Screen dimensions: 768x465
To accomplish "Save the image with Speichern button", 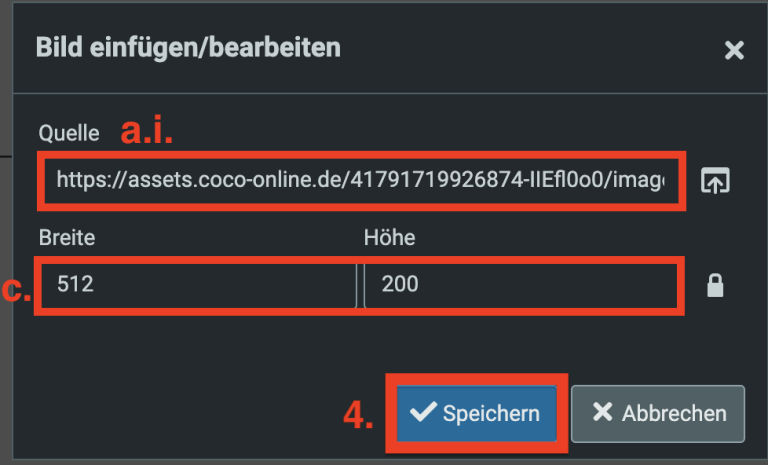I will (x=477, y=414).
